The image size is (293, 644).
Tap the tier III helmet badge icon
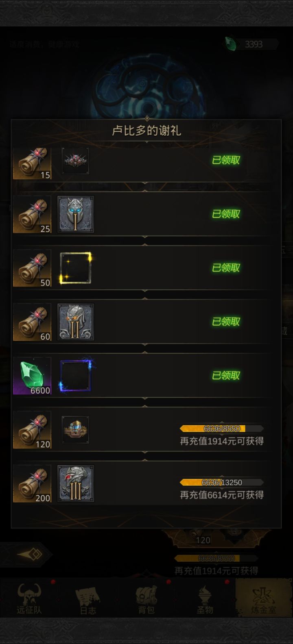click(x=76, y=483)
